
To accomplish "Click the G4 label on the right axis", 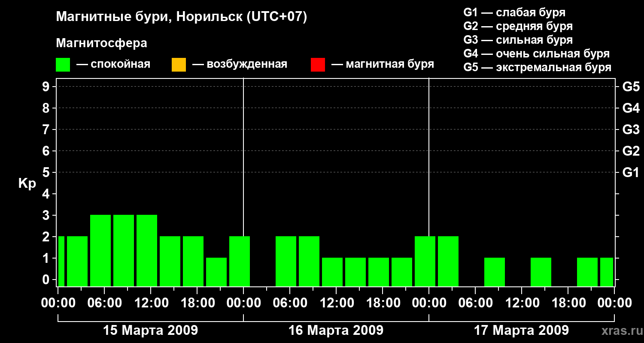I will pyautogui.click(x=631, y=108).
